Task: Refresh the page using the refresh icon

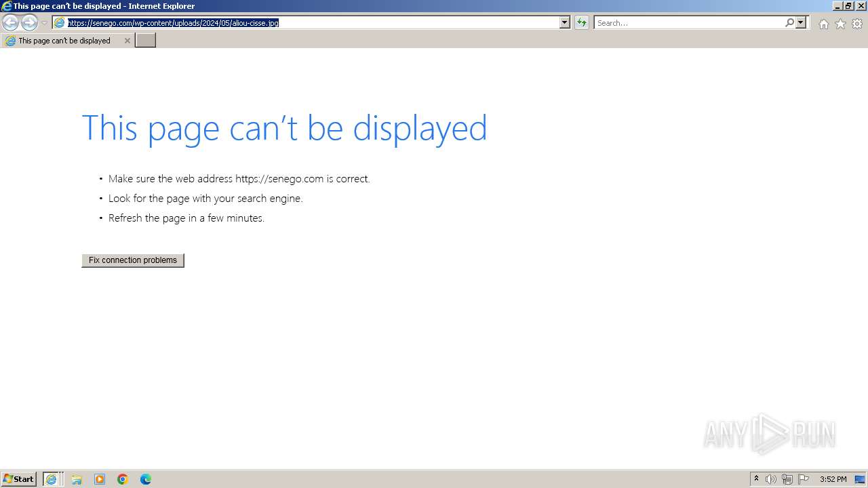Action: 582,22
